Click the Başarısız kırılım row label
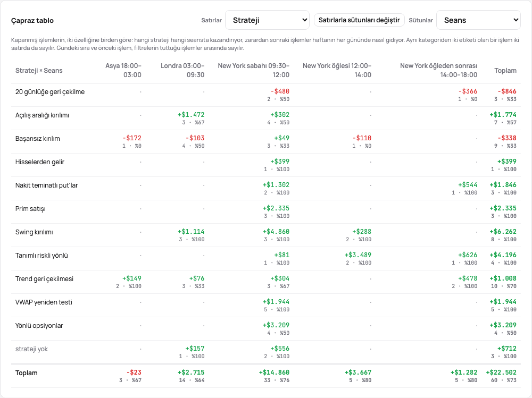The width and height of the screenshot is (532, 398). [38, 139]
